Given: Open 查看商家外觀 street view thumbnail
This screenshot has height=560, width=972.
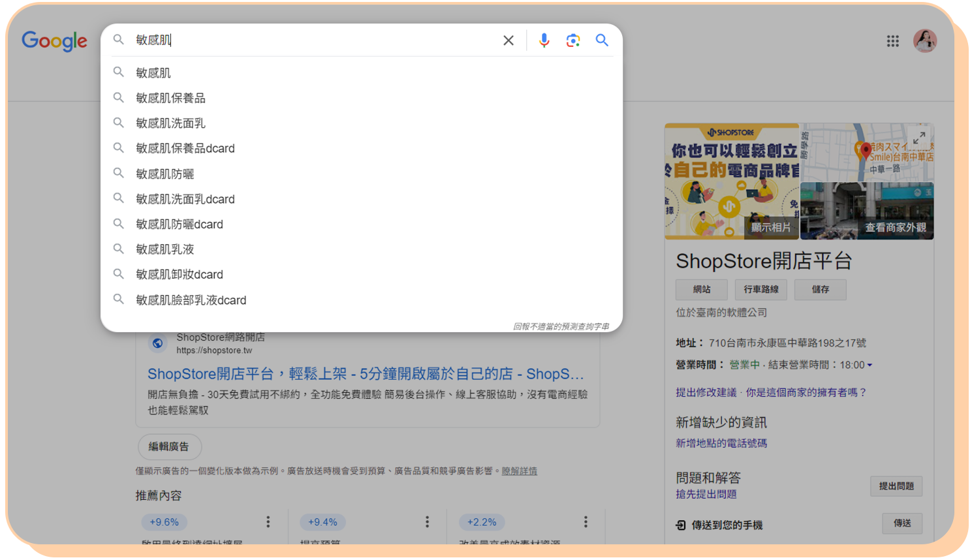Looking at the screenshot, I should [x=868, y=211].
